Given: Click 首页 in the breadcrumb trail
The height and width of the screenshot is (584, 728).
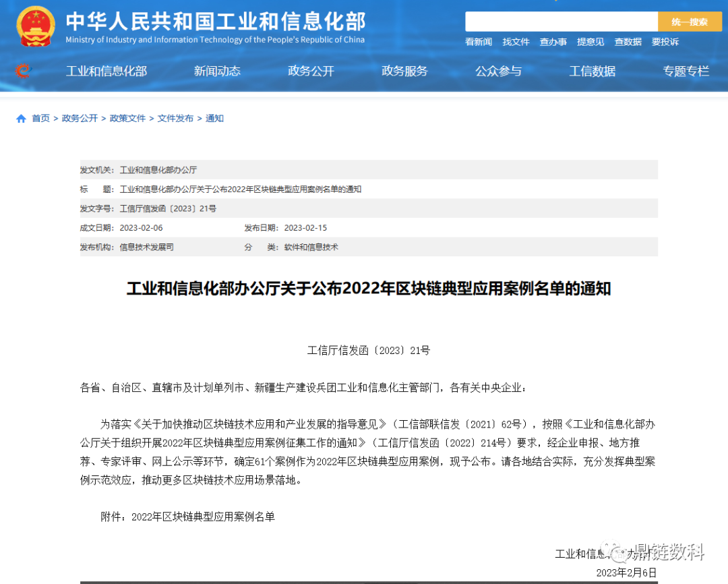Looking at the screenshot, I should click(x=40, y=118).
